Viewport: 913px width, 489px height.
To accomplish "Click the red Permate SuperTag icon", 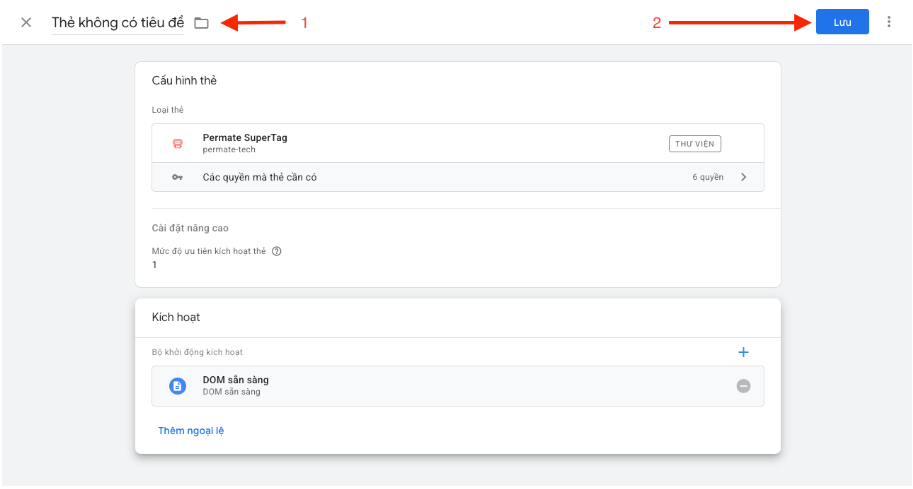I will 177,143.
